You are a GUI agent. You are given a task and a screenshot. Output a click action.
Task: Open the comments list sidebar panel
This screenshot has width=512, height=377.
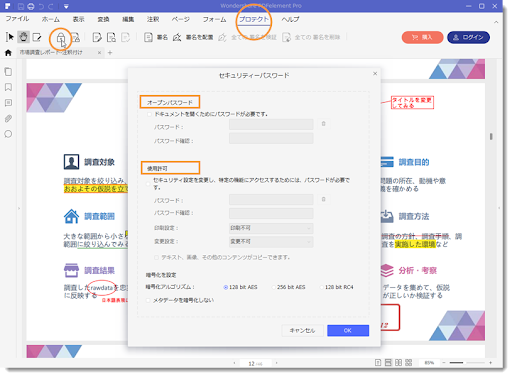tap(8, 103)
